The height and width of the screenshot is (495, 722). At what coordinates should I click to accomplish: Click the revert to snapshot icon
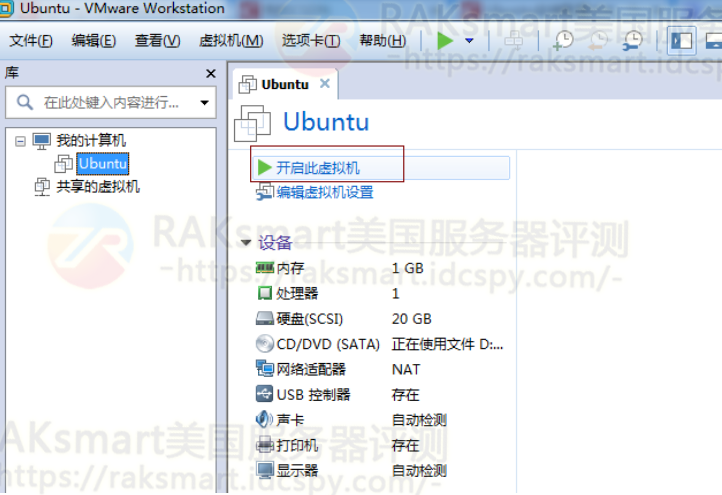[598, 41]
